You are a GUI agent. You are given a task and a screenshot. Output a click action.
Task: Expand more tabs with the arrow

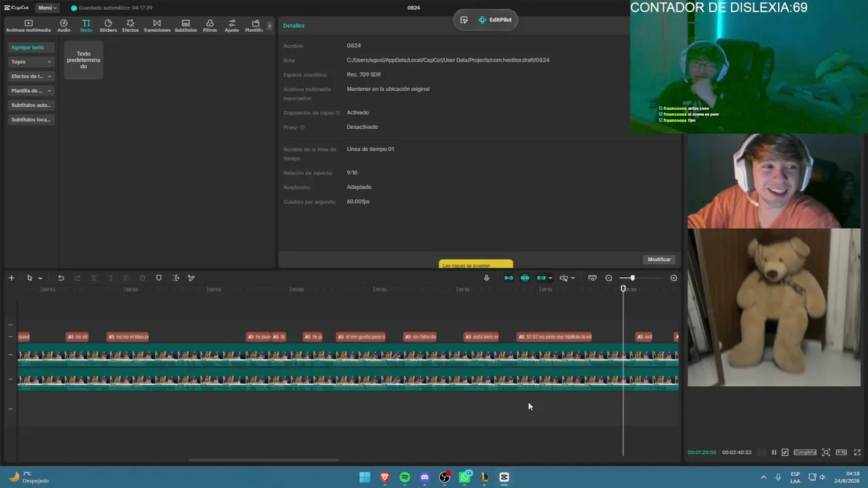point(269,26)
